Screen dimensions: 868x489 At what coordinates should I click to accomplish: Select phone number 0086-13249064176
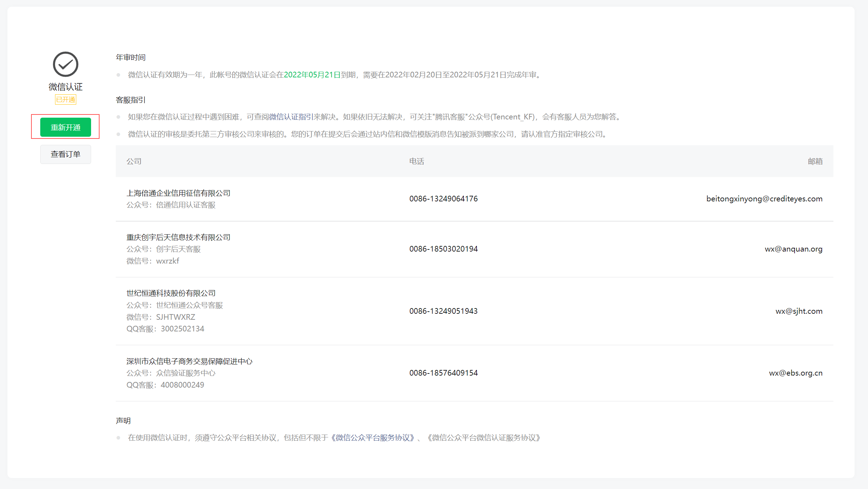tap(443, 199)
